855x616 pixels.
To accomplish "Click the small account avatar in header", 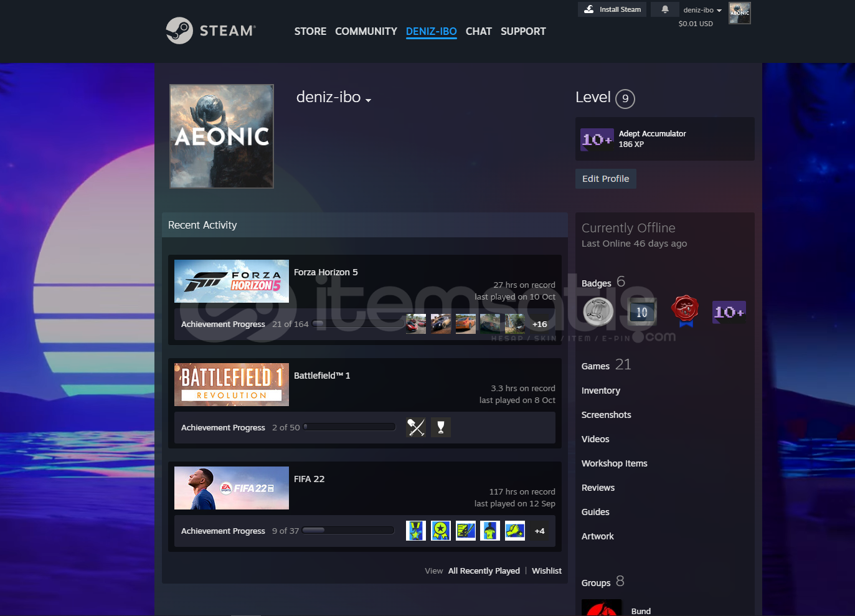I will point(740,13).
